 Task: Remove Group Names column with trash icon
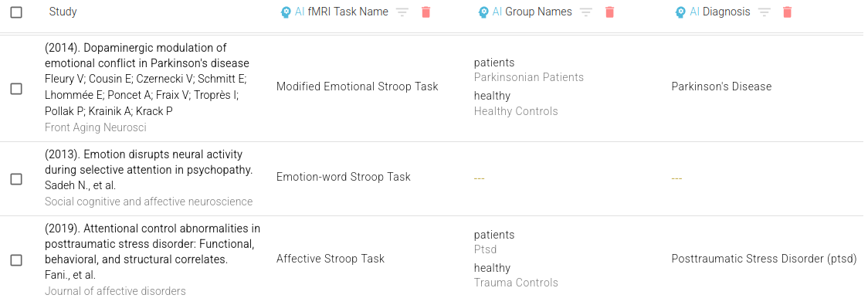[x=609, y=12]
